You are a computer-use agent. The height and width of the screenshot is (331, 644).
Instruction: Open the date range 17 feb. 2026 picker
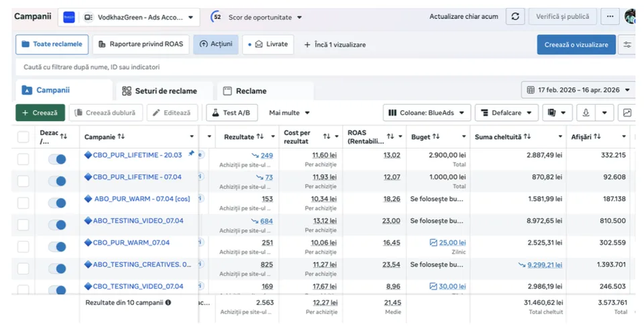click(x=578, y=90)
